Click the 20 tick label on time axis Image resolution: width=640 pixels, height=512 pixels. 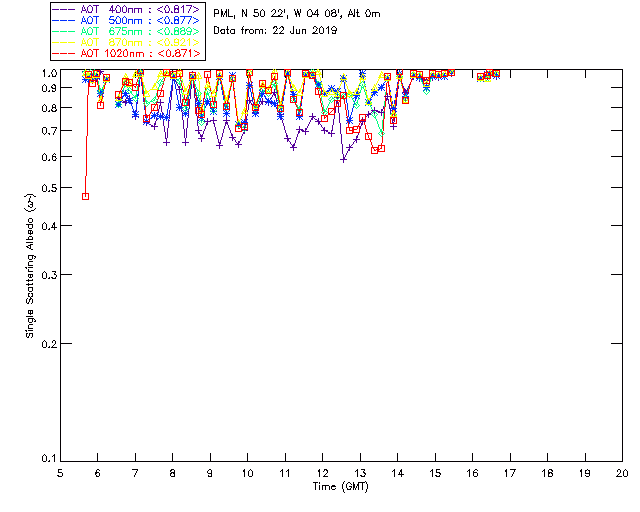622,473
